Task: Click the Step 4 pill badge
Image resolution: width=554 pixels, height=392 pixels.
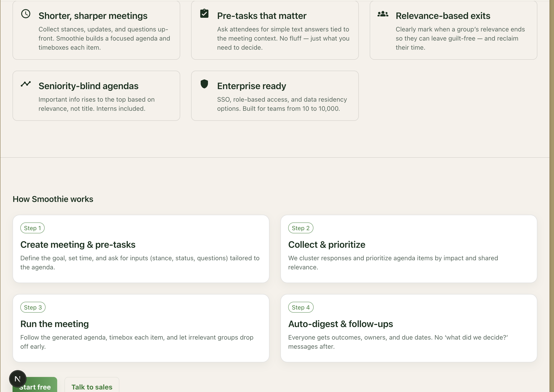Action: (x=301, y=307)
